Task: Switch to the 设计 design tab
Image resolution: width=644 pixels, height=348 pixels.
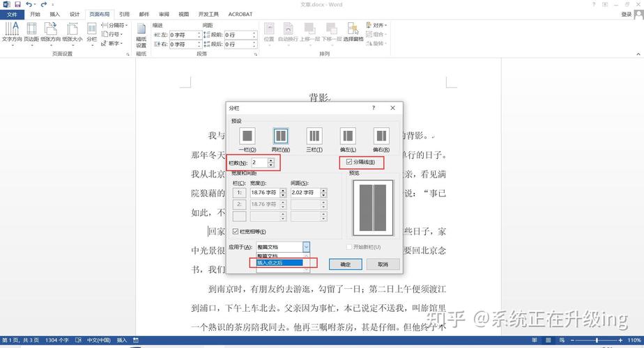Action: [75, 15]
